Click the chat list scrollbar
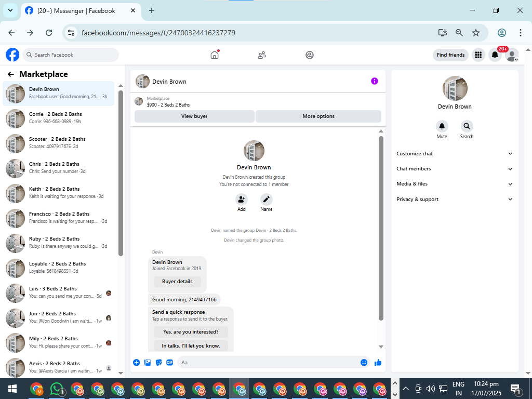Viewport: 532px width, 399px height. click(x=121, y=173)
